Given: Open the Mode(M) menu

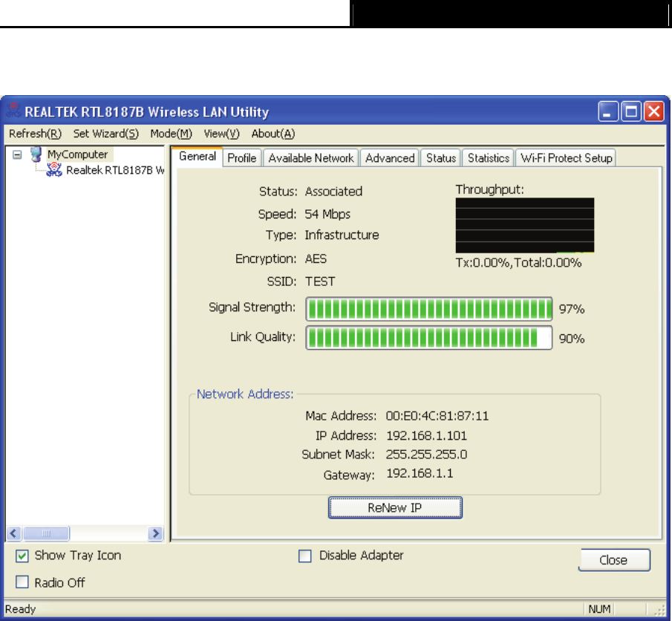Looking at the screenshot, I should [171, 134].
